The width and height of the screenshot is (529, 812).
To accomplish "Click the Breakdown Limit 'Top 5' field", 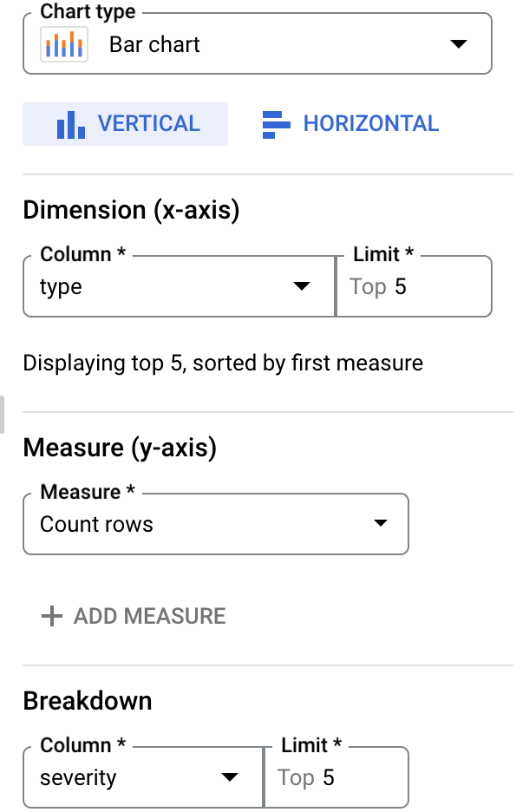I will tap(336, 777).
